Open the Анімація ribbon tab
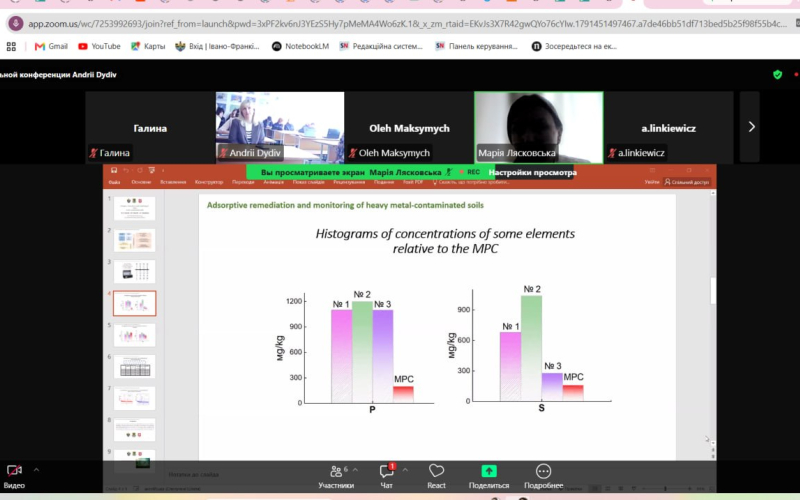The height and width of the screenshot is (500, 800). click(273, 182)
